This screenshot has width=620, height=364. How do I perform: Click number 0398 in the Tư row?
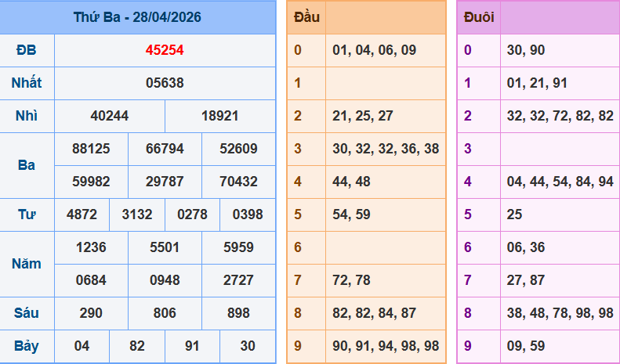click(248, 214)
